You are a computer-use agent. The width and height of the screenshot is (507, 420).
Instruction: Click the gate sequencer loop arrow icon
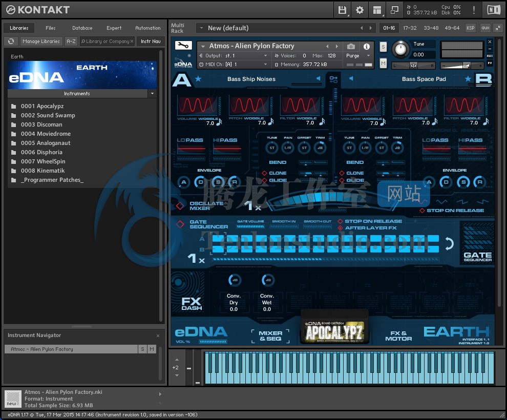449,243
